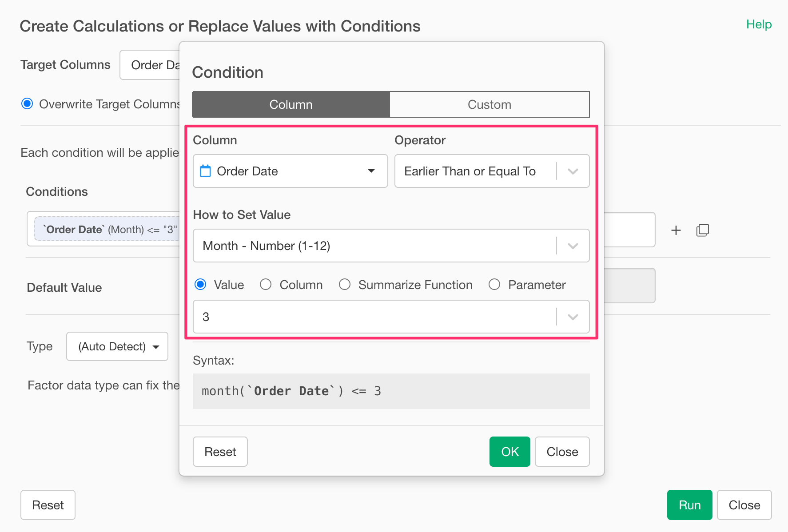The image size is (788, 532).
Task: Select the Value radio button
Action: (201, 285)
